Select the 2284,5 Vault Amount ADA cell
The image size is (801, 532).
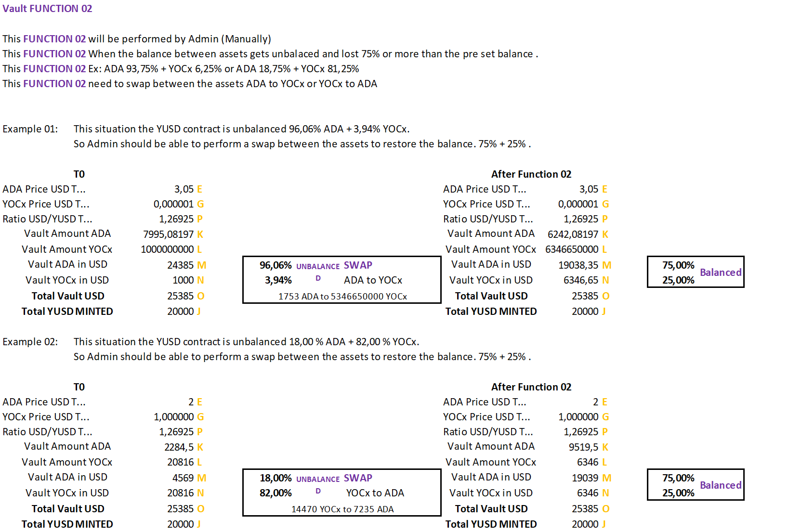click(x=179, y=447)
